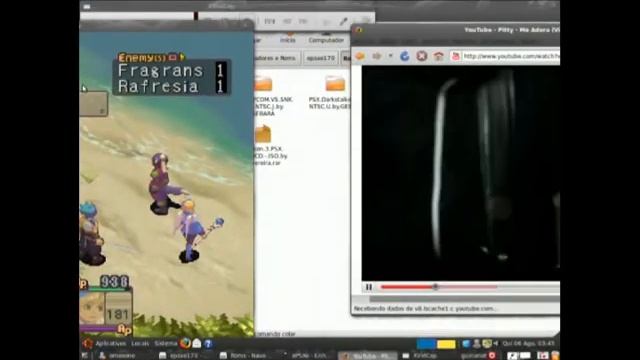Viewport: 640px width, 360px height.
Task: Click the YouTube video progress slider handle
Action: [x=436, y=287]
